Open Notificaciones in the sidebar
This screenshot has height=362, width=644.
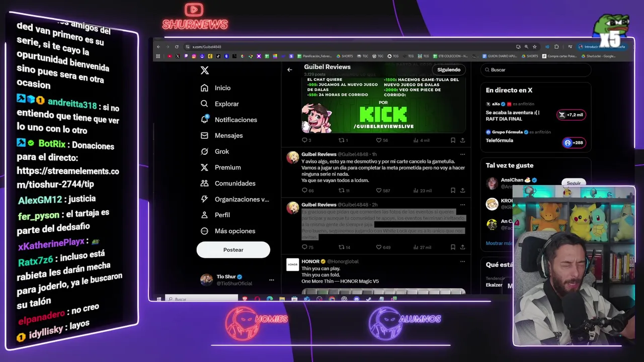click(228, 120)
